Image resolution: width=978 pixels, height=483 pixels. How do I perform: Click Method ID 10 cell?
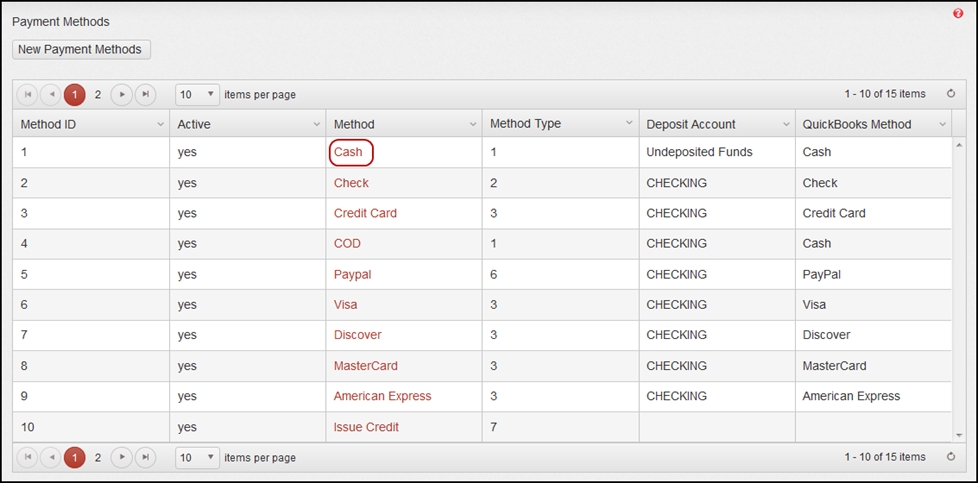click(x=91, y=427)
